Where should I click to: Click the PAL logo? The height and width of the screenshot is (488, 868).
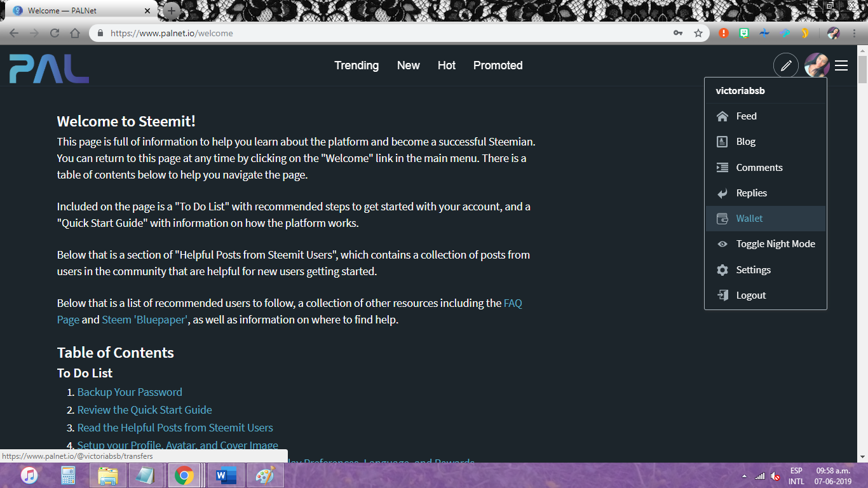49,69
